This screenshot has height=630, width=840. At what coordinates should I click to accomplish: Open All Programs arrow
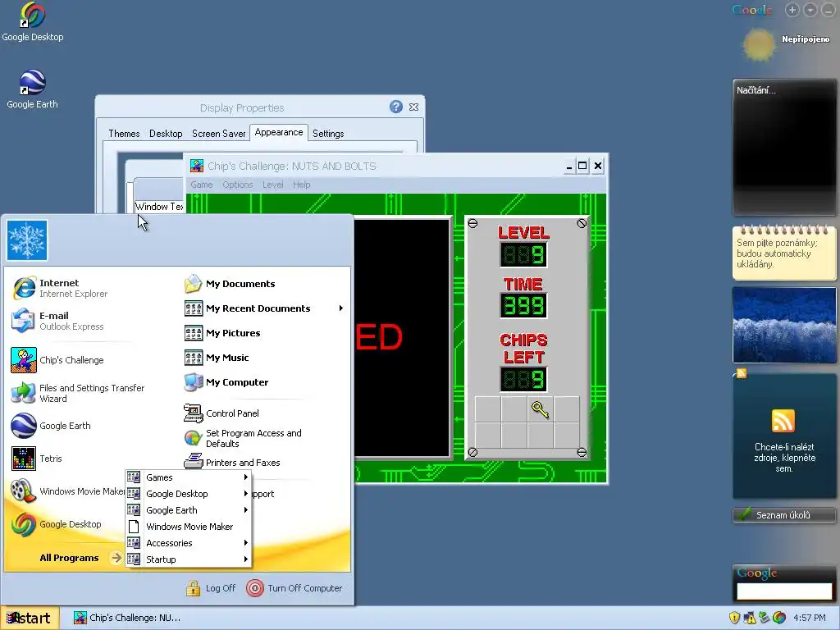[x=116, y=558]
